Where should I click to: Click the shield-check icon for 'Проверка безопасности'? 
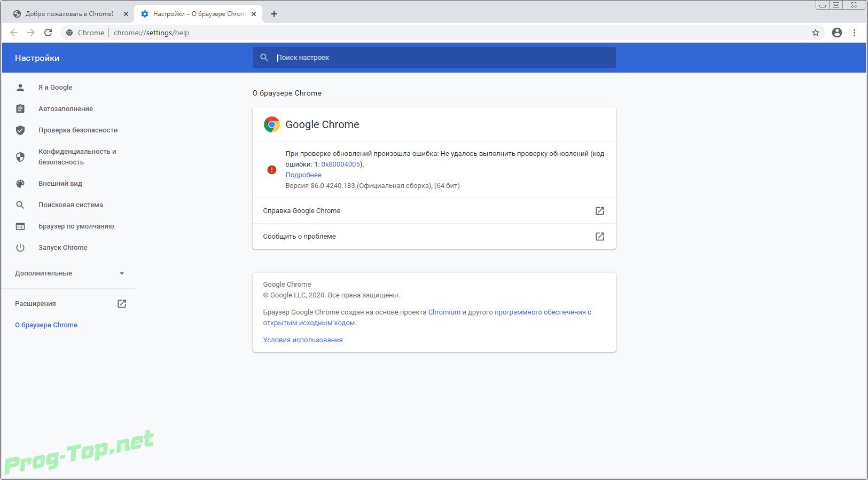[20, 130]
